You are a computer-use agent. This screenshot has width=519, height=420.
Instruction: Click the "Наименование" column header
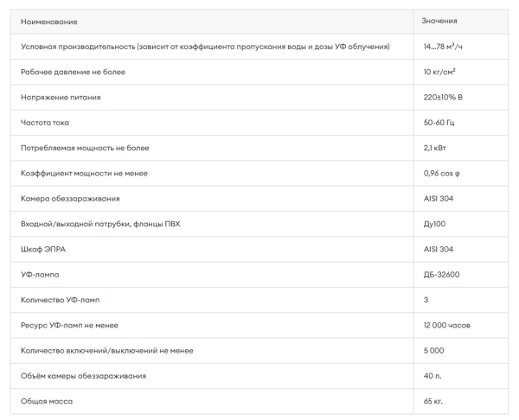(49, 22)
